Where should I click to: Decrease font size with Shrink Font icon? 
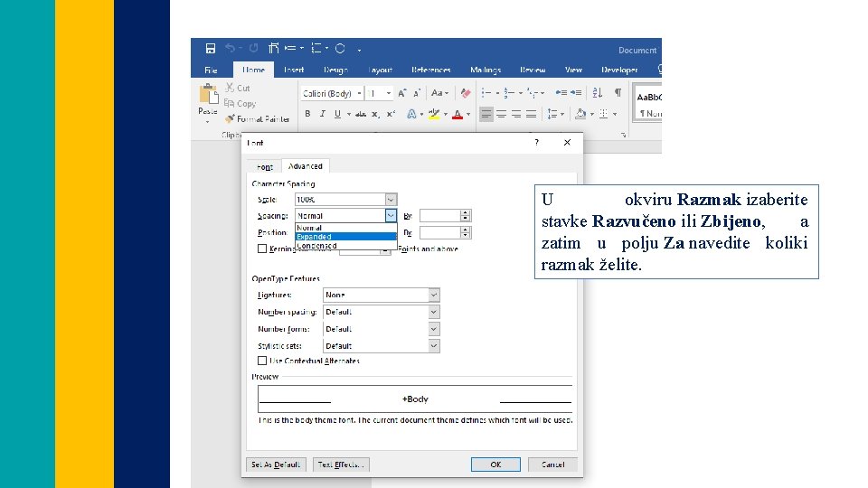pyautogui.click(x=418, y=93)
